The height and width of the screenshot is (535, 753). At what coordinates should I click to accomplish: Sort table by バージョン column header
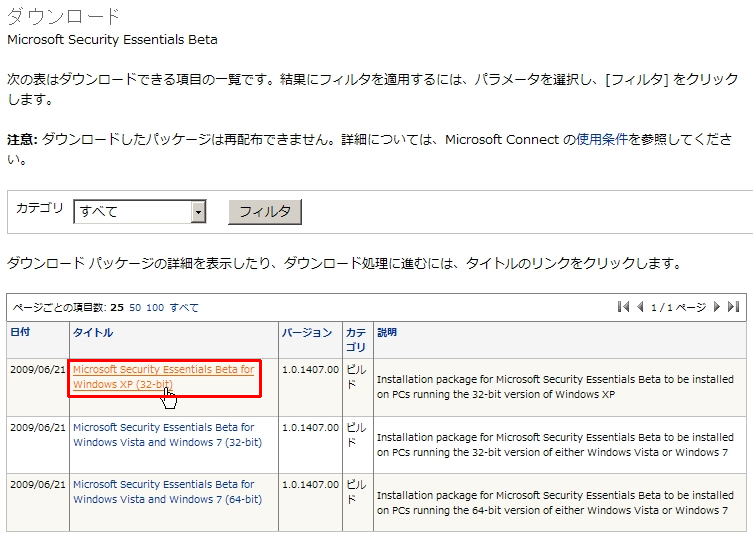[307, 332]
